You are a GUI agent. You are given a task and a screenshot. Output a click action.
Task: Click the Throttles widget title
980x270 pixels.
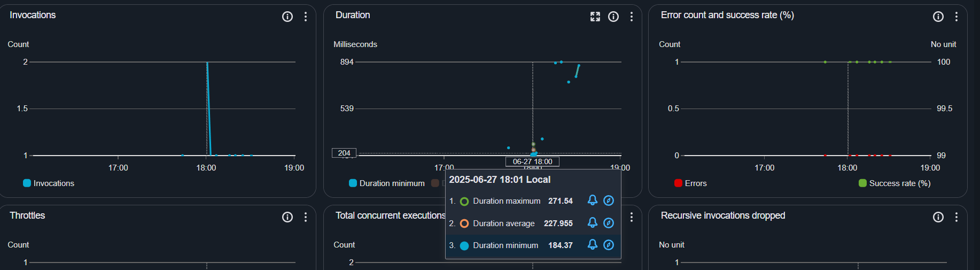pos(27,215)
